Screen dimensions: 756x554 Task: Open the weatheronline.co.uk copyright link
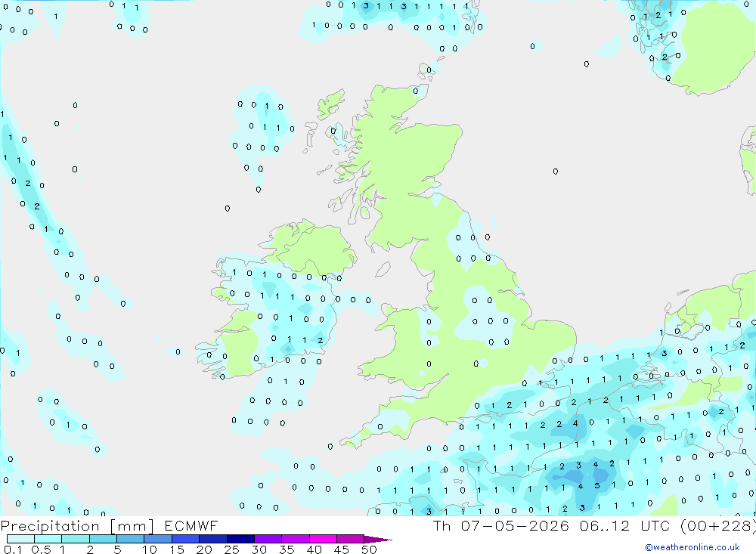692,547
